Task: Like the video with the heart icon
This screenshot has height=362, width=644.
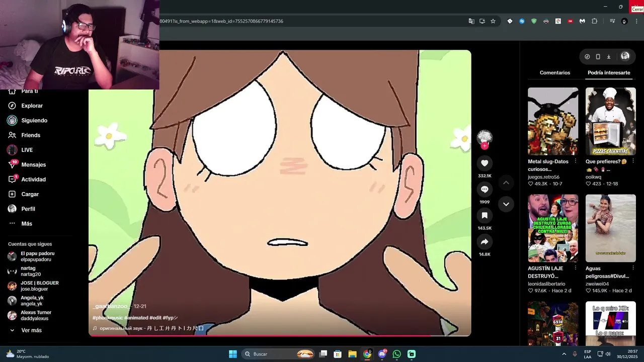Action: pyautogui.click(x=485, y=163)
